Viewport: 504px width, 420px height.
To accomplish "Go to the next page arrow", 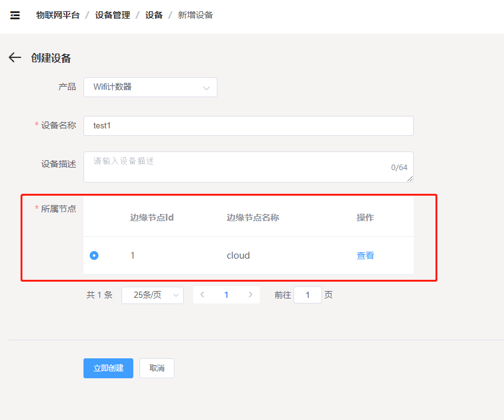I will (250, 295).
